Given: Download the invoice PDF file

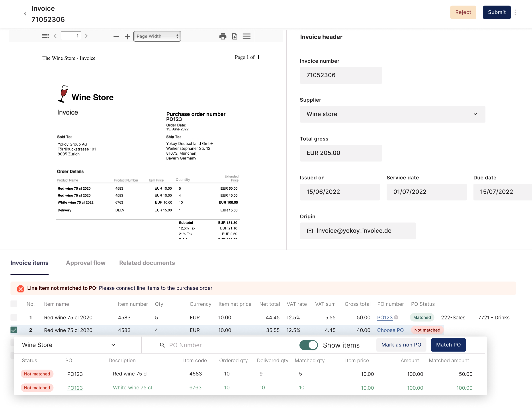Looking at the screenshot, I should coord(235,36).
